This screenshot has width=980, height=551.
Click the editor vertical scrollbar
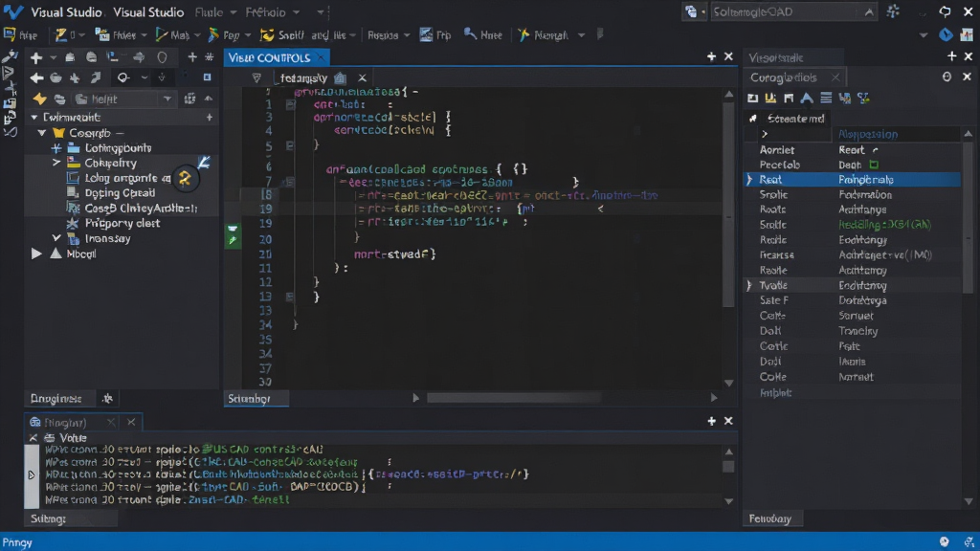coord(728,207)
